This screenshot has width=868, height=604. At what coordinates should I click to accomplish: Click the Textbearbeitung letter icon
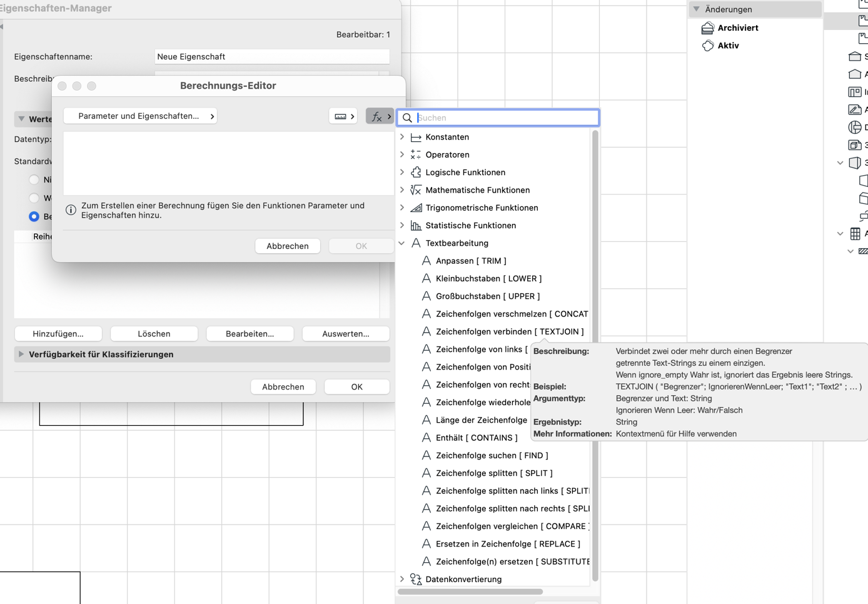point(416,243)
